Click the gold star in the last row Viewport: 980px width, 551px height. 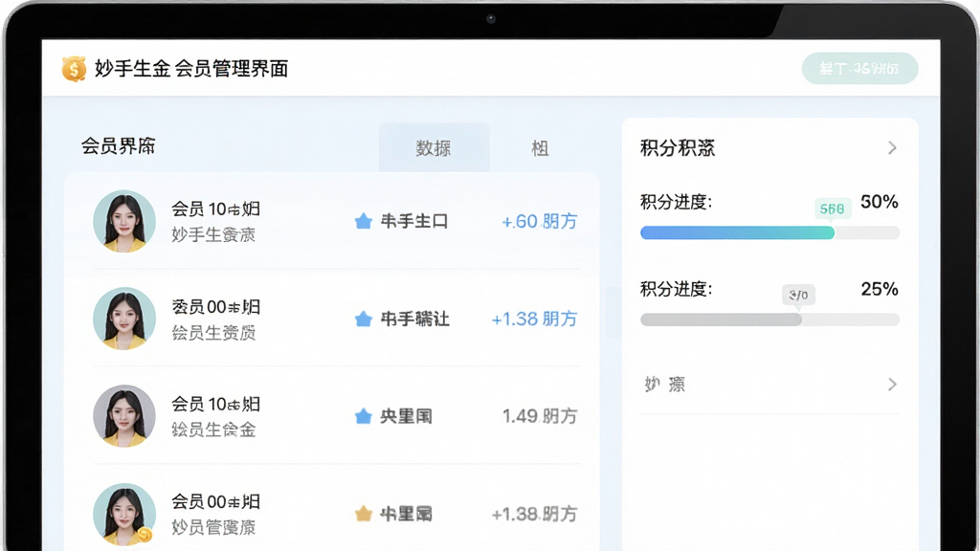click(x=363, y=514)
